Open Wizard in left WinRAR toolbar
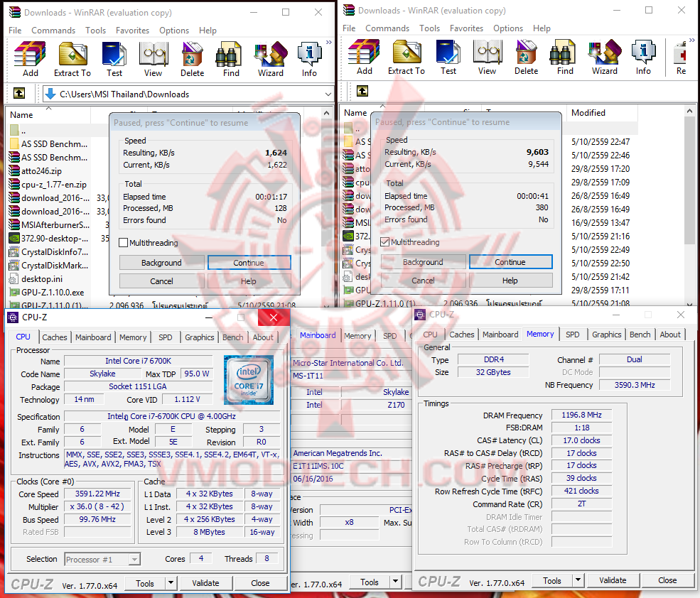Viewport: 700px width, 598px height. [x=271, y=55]
